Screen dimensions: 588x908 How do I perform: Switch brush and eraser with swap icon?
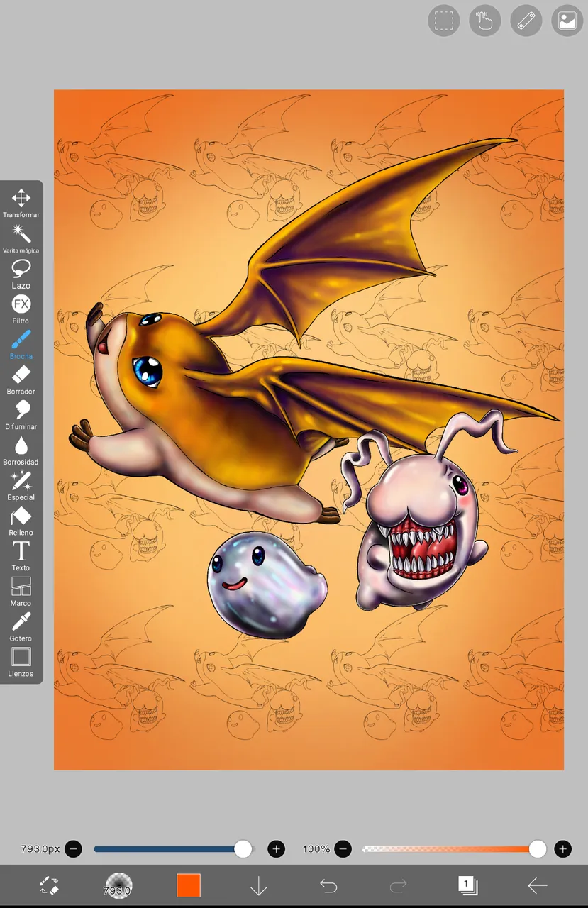click(49, 885)
